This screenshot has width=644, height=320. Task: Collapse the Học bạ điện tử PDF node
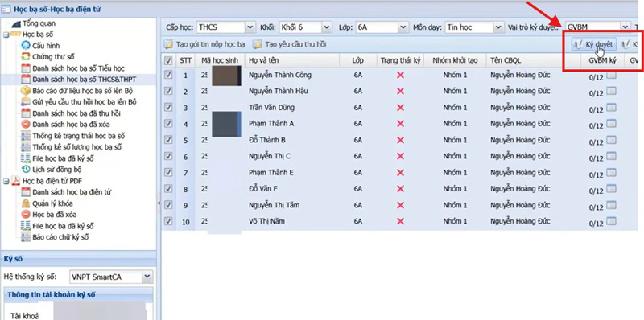coord(6,181)
